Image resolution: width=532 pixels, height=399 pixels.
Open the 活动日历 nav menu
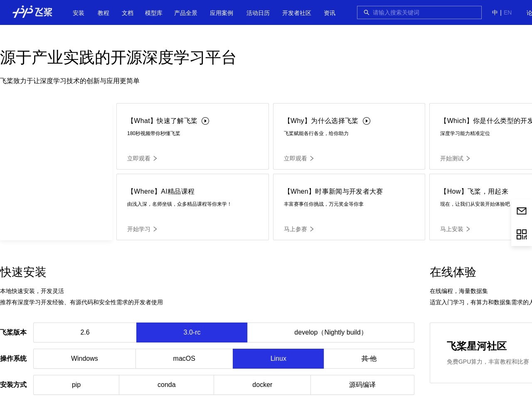point(258,13)
